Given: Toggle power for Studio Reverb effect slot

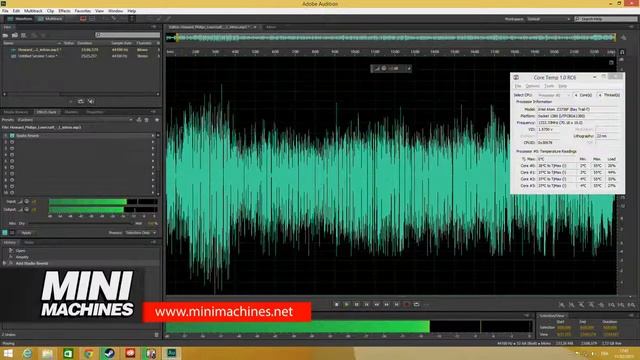Looking at the screenshot, I should 12,136.
